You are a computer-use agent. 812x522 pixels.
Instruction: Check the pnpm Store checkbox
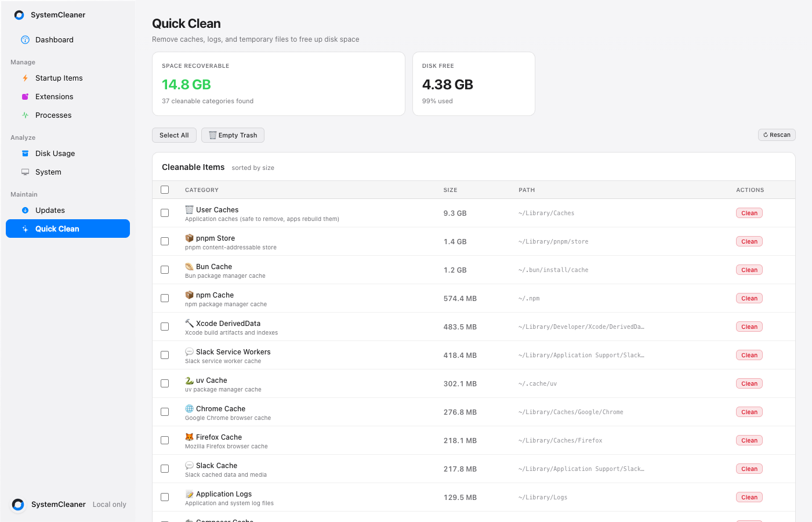pos(165,241)
